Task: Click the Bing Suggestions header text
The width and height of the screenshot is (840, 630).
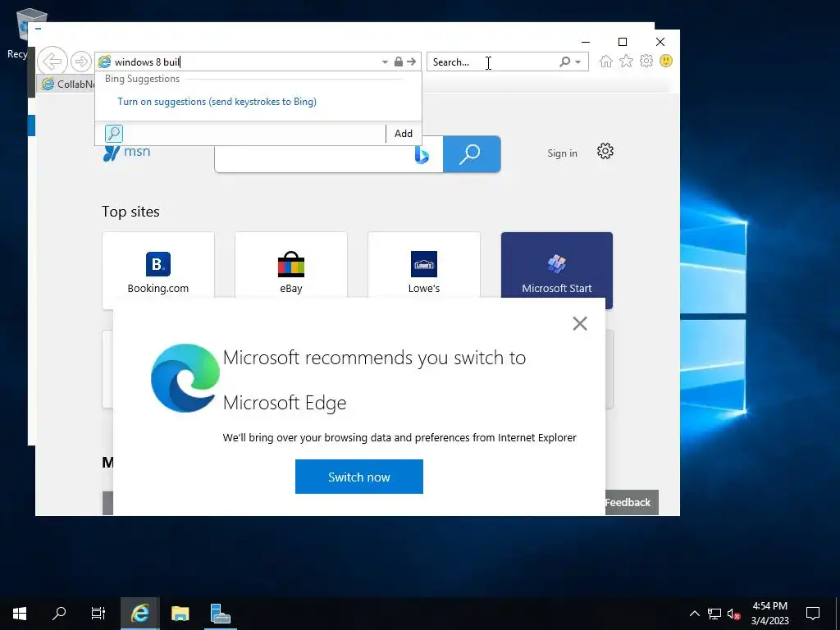Action: coord(142,79)
